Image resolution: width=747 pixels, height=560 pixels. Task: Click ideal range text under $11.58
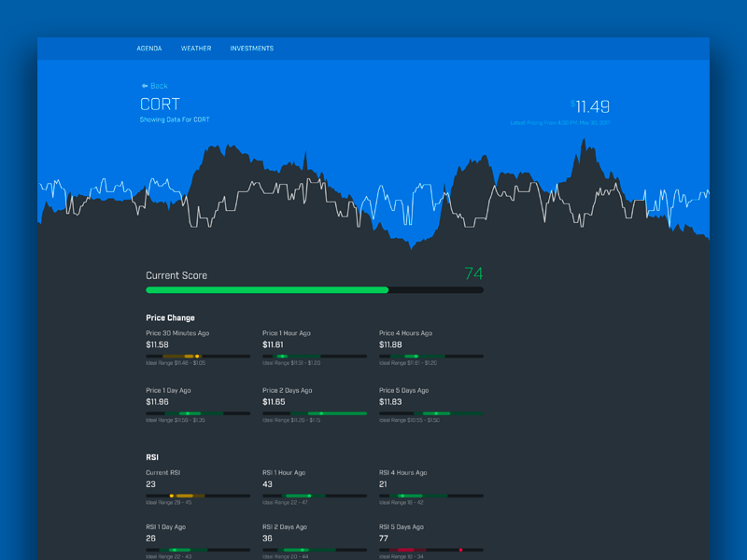(176, 363)
